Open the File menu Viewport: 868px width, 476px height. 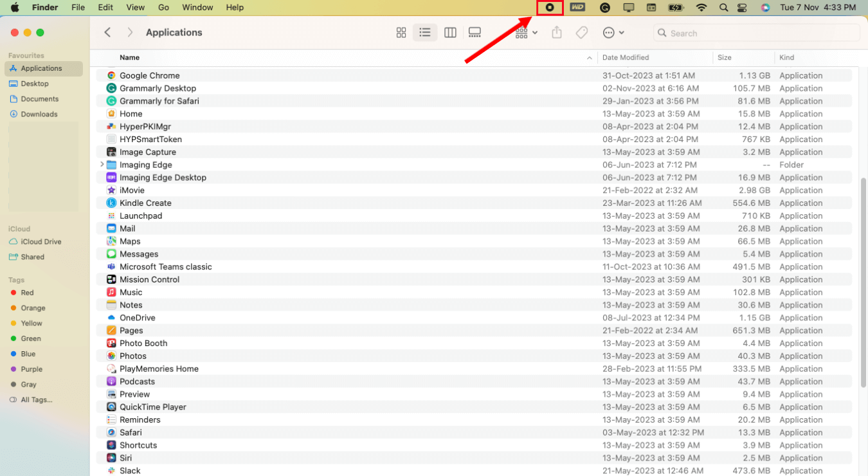(78, 8)
